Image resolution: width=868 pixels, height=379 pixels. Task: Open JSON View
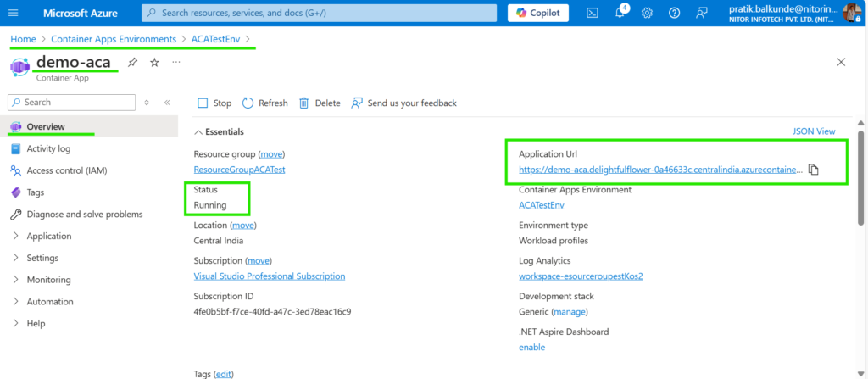click(x=814, y=131)
